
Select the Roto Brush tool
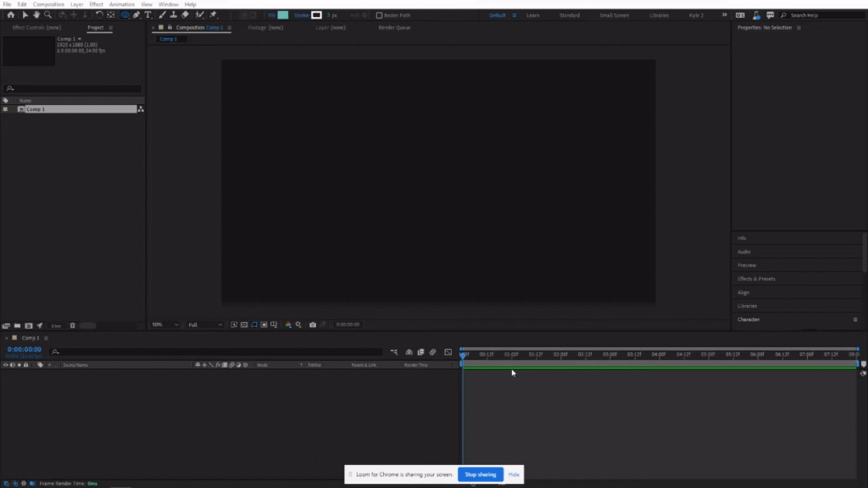point(199,15)
